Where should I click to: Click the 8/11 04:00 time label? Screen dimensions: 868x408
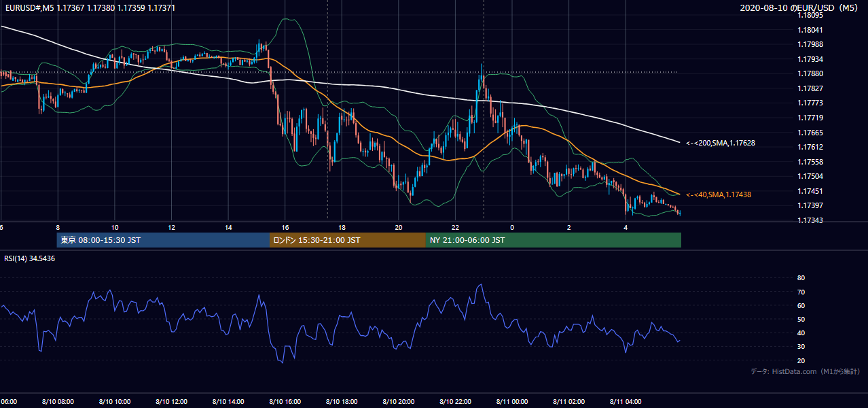[626, 402]
